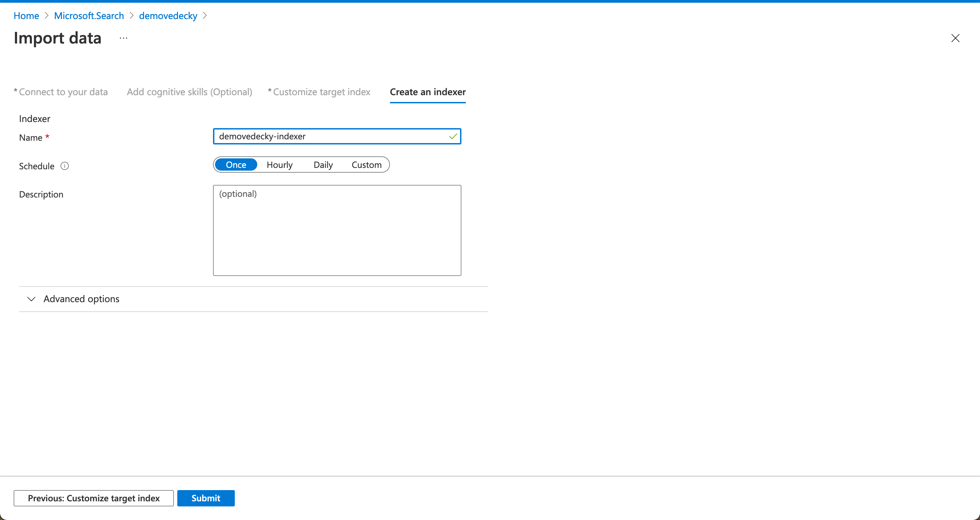Image resolution: width=980 pixels, height=520 pixels.
Task: Go to Customize target index tab
Action: pyautogui.click(x=321, y=92)
